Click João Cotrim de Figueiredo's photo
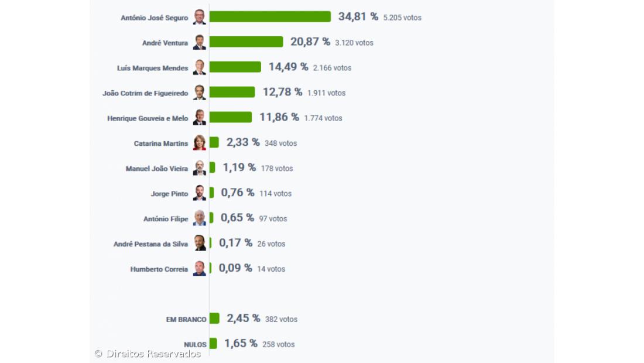This screenshot has height=363, width=644. [x=200, y=93]
